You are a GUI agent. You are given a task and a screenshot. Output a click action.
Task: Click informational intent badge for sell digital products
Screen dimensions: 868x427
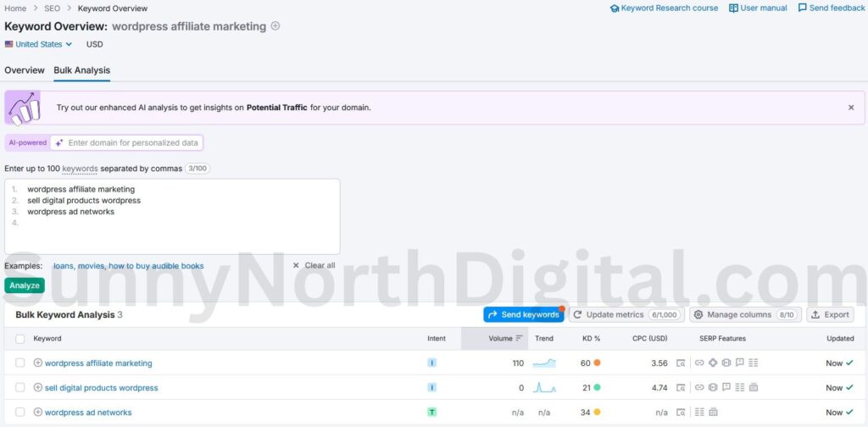431,388
